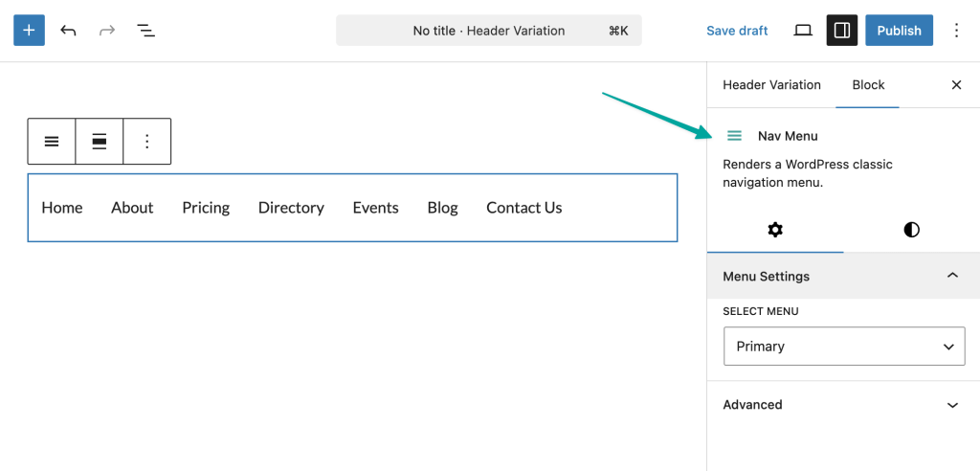This screenshot has width=980, height=471.
Task: Click the 'SELECT MENU' field label
Action: (761, 311)
